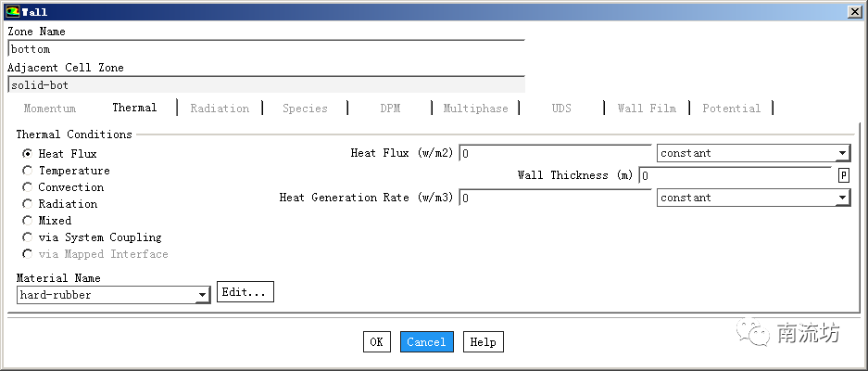Switch to the Momentum tab

coord(50,109)
